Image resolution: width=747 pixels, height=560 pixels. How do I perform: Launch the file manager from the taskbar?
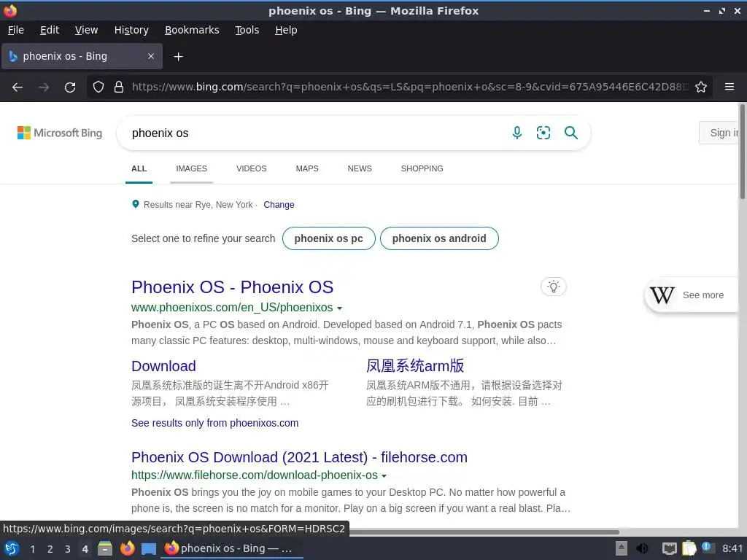tap(105, 548)
